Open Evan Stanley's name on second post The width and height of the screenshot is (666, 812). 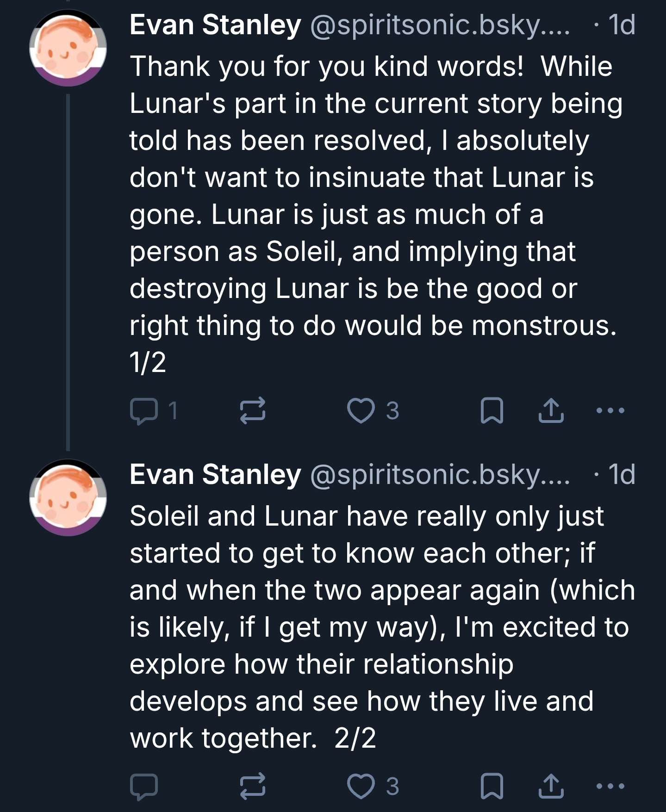pos(215,475)
